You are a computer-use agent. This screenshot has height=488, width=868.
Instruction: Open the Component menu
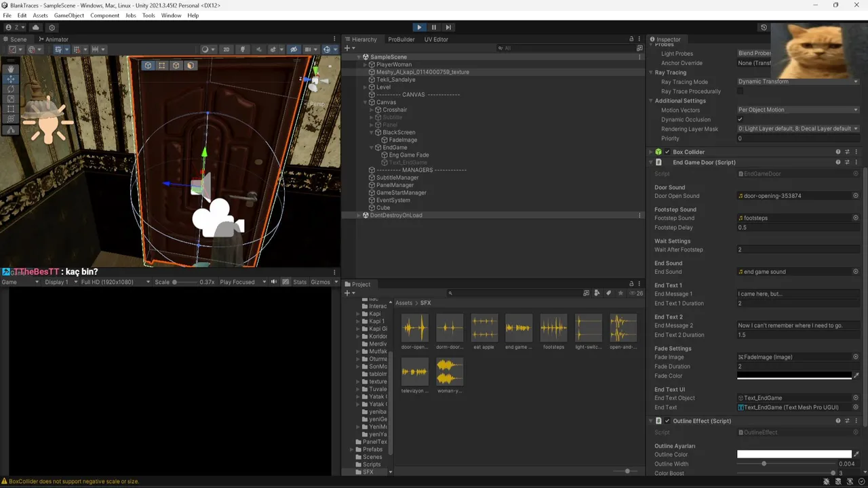point(104,16)
